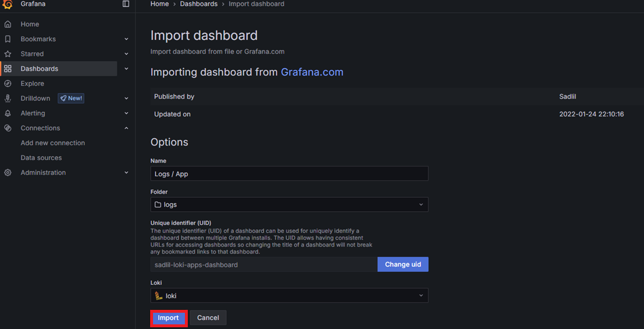Expand the Alerting section chevron

point(126,113)
